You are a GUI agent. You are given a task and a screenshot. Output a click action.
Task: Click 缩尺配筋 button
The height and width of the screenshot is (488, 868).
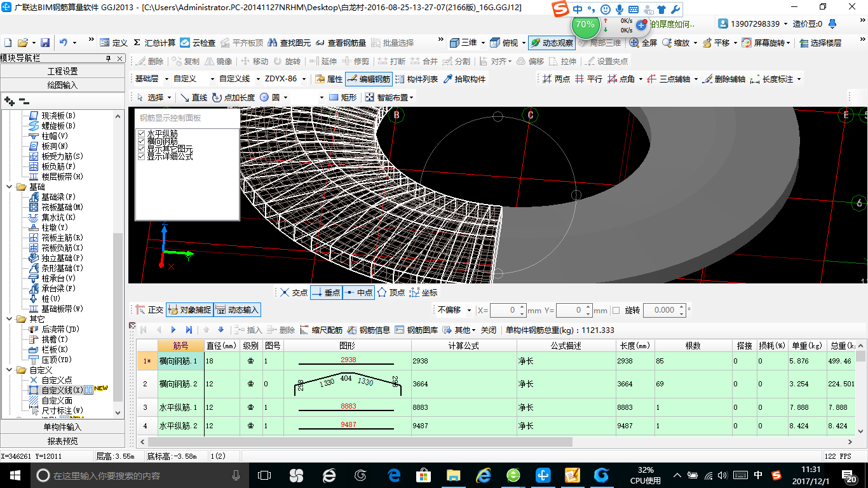(x=322, y=330)
